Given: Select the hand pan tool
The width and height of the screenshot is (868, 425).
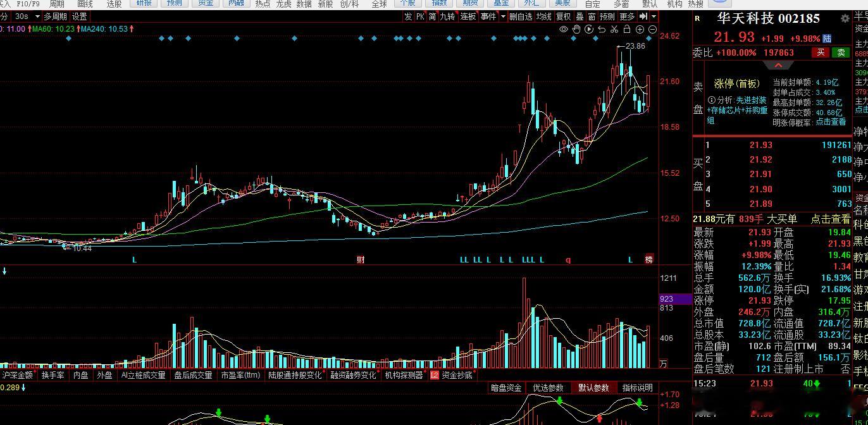Looking at the screenshot, I should (577, 29).
